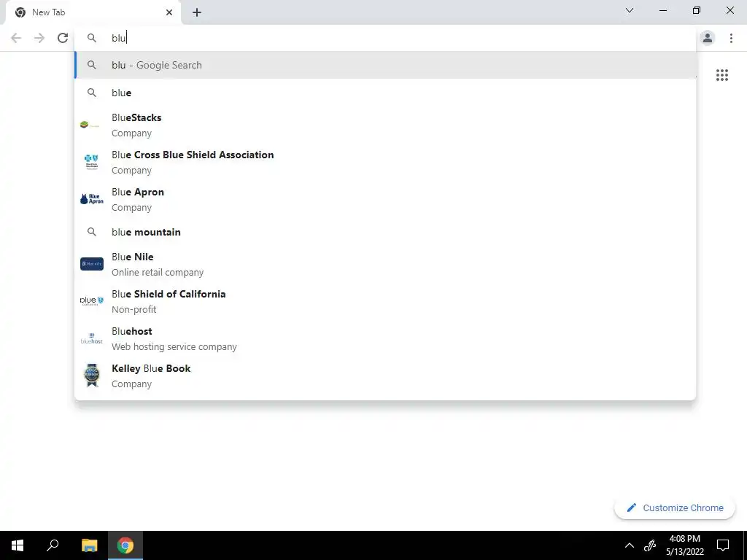This screenshot has height=560, width=747.
Task: Reload the page with the refresh icon
Action: [63, 38]
